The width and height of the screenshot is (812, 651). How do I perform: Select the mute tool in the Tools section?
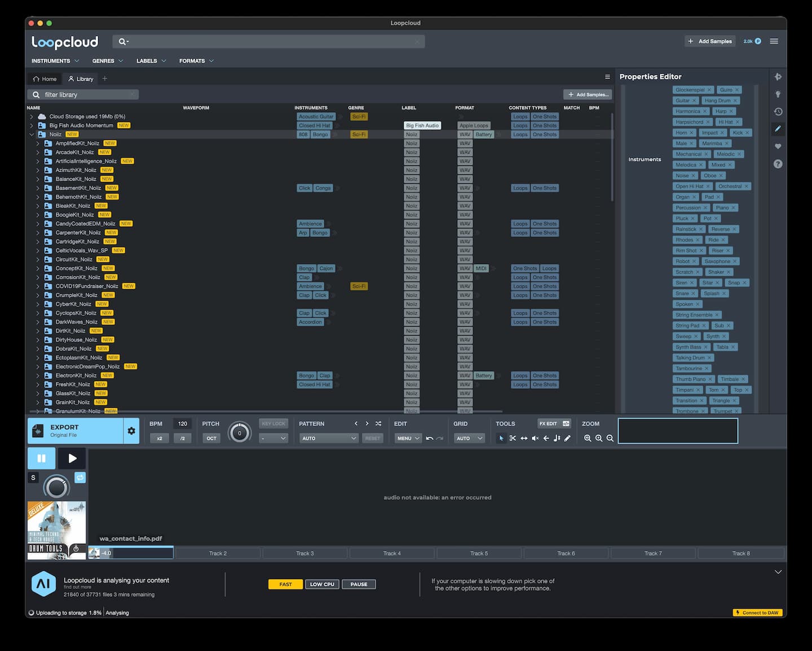pos(535,438)
